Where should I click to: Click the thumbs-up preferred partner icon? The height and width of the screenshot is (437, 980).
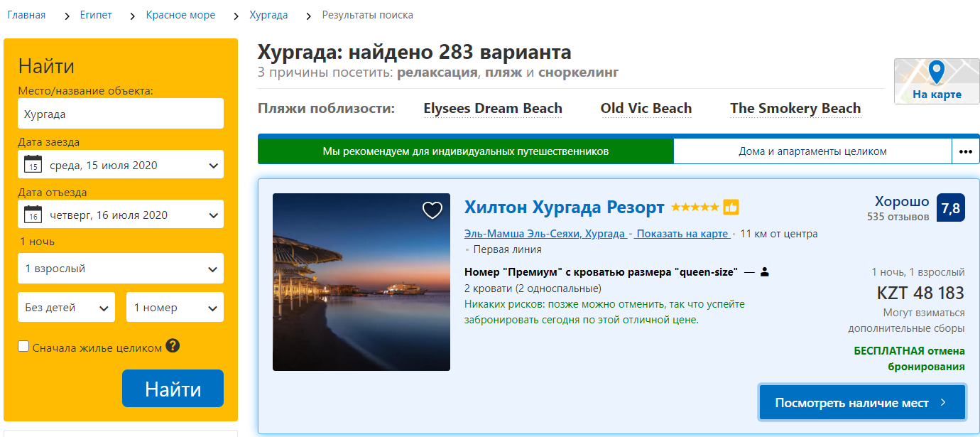[731, 207]
